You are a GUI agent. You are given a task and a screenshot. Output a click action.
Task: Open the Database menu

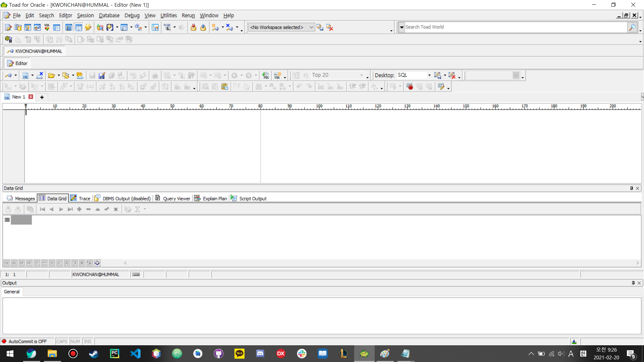[109, 15]
